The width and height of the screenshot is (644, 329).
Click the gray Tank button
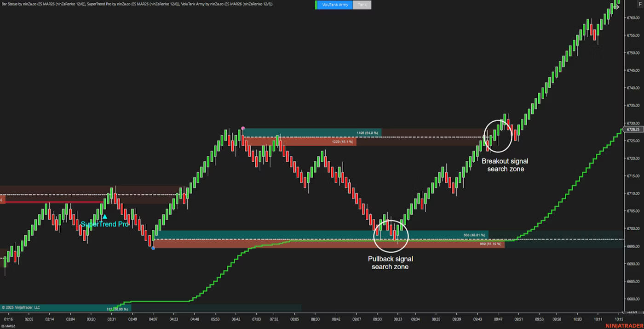pyautogui.click(x=362, y=5)
